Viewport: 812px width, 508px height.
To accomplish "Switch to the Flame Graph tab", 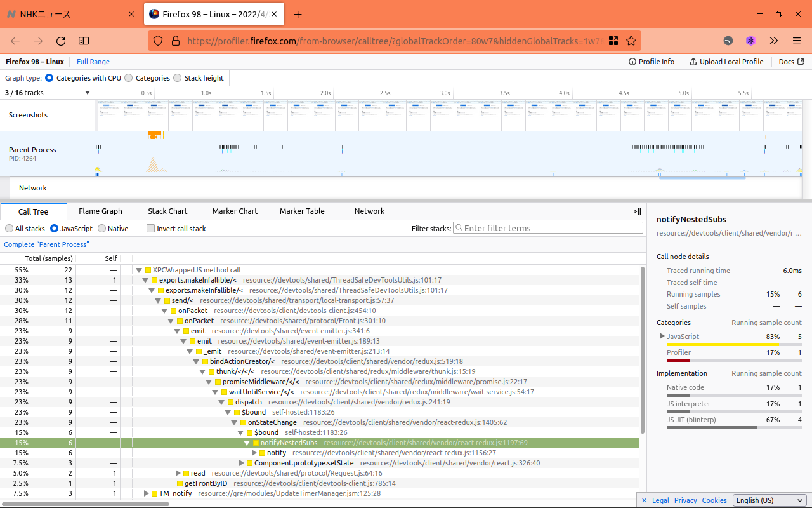I will coord(100,211).
